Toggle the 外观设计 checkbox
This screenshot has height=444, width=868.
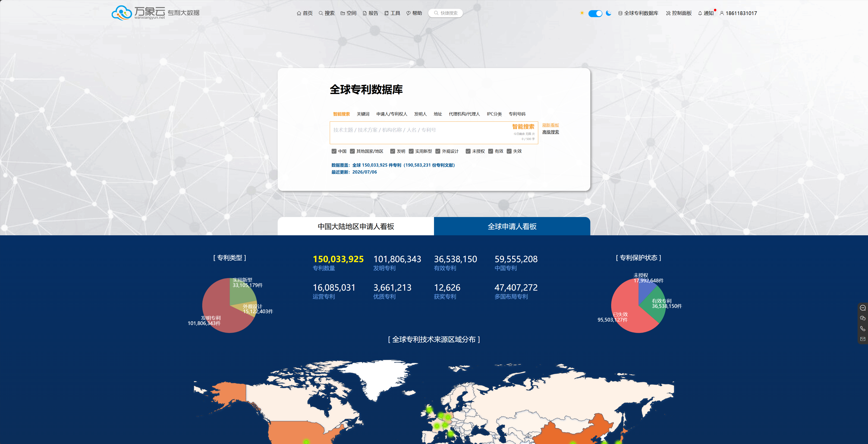point(438,151)
